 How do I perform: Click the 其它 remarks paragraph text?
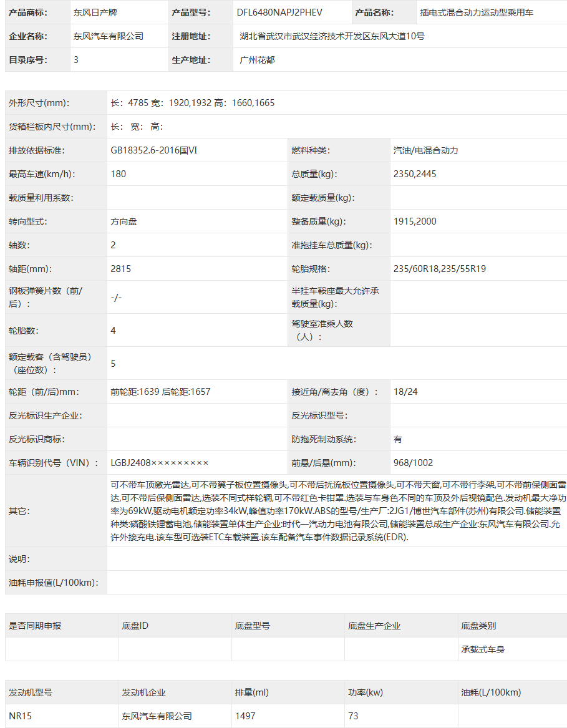click(x=338, y=511)
